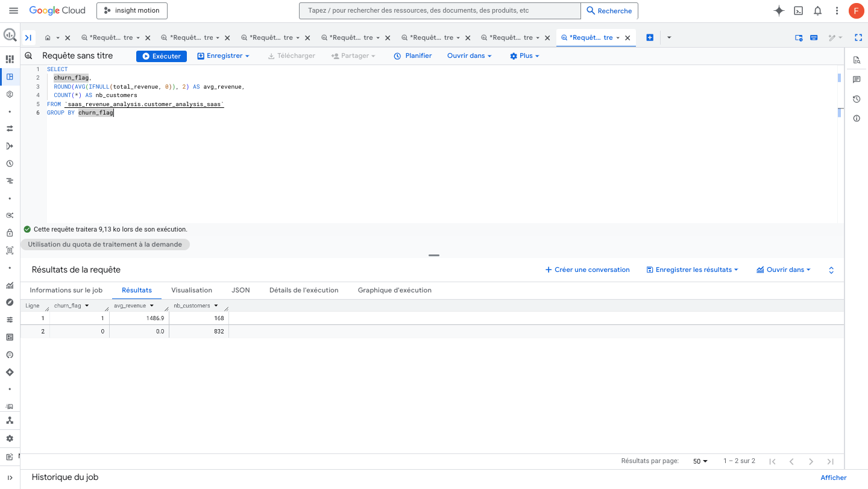Screen dimensions: 868x489
Task: Open the job history clock icon
Action: 856,98
